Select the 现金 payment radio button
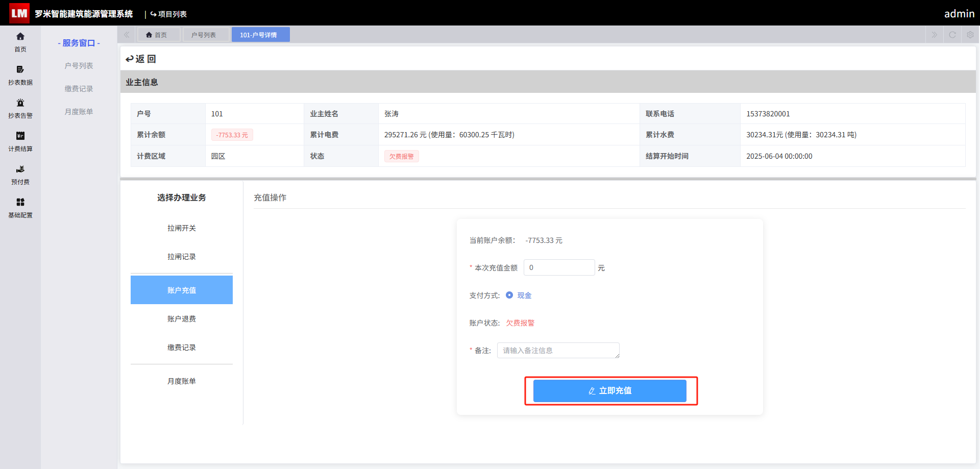 point(509,295)
